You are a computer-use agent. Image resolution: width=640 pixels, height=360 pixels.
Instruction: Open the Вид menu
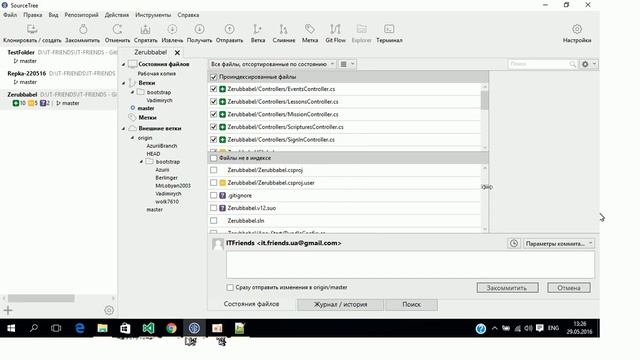[53, 15]
